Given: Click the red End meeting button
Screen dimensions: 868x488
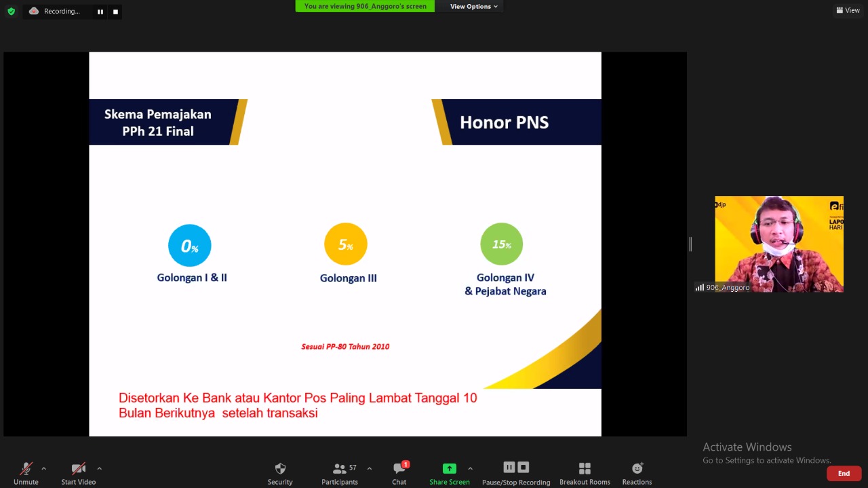Looking at the screenshot, I should point(844,473).
